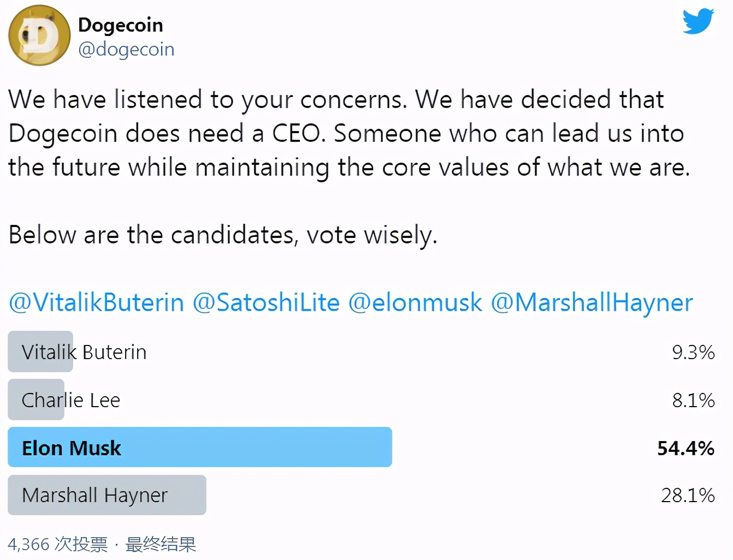This screenshot has height=560, width=733.
Task: Click the 8.1% result percentage
Action: pyautogui.click(x=693, y=400)
